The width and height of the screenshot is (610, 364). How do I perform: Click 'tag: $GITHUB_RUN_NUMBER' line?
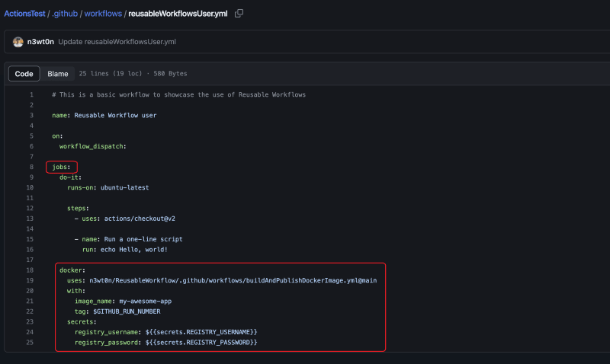(117, 311)
